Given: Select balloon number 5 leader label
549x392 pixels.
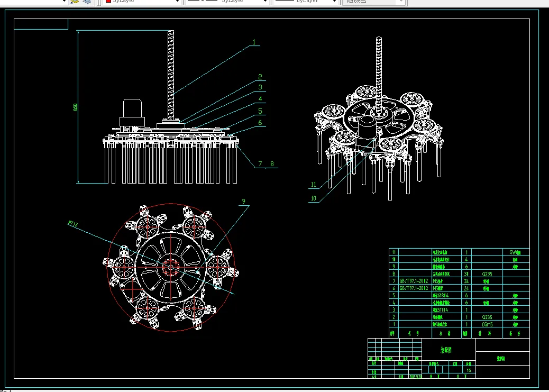Looking at the screenshot, I should [260, 111].
